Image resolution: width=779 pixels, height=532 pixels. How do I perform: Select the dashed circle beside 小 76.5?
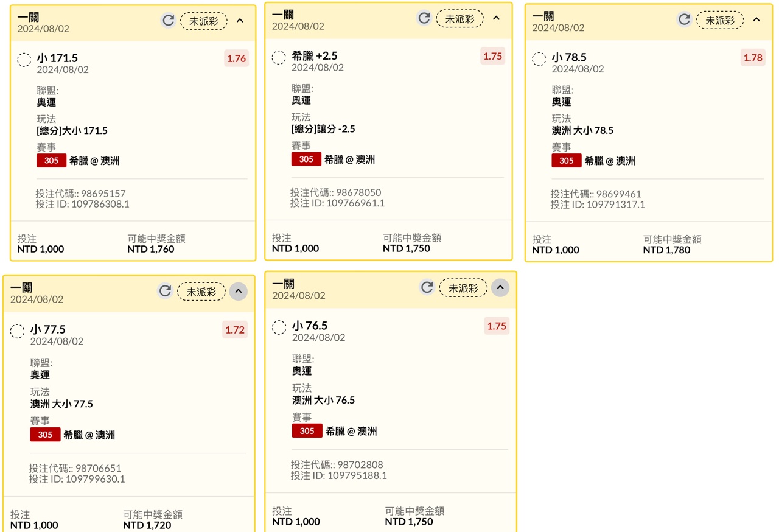(x=279, y=327)
